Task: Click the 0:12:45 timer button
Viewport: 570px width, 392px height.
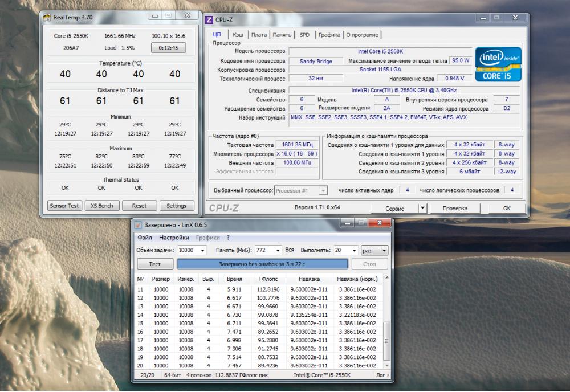Action: pos(168,48)
